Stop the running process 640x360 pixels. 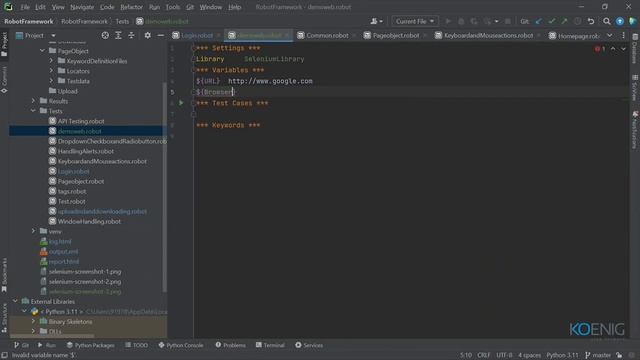[x=507, y=21]
